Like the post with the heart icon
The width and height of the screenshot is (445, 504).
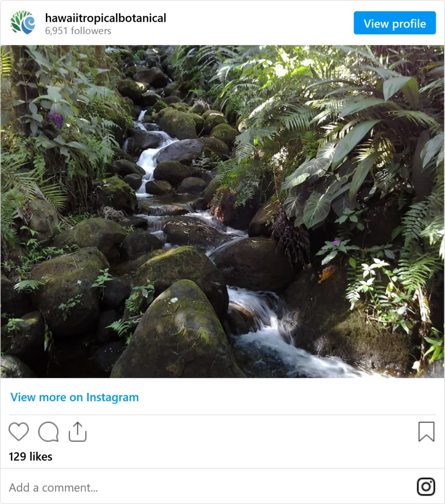pos(19,431)
